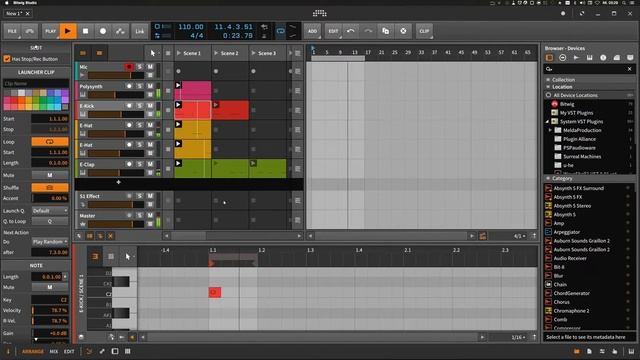Toggle the arranger loop icon

point(280,31)
